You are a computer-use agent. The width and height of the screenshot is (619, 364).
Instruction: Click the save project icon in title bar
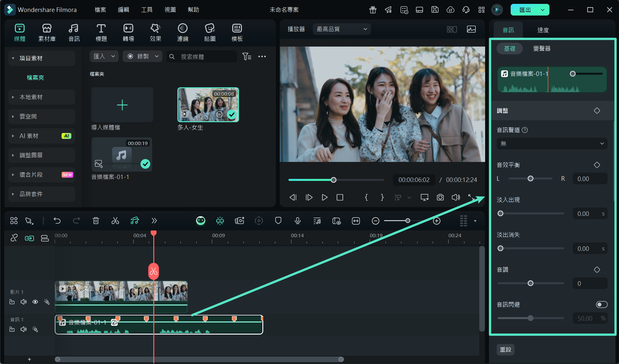[x=435, y=10]
